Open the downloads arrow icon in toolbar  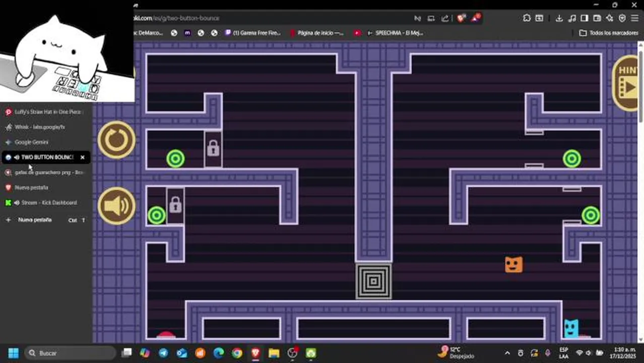click(x=559, y=18)
